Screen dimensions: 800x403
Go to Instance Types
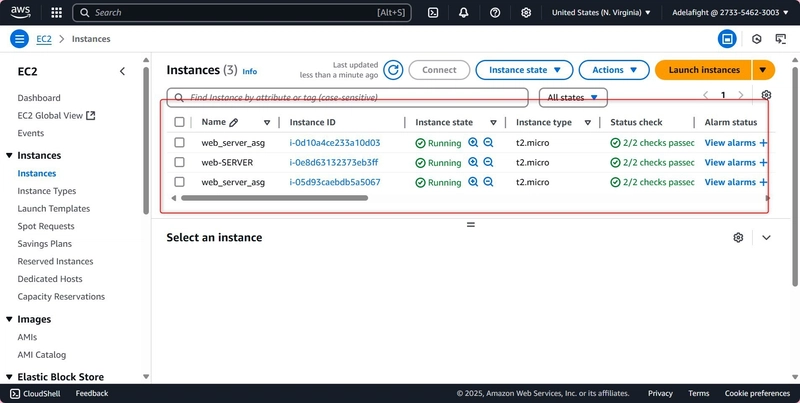click(x=46, y=191)
